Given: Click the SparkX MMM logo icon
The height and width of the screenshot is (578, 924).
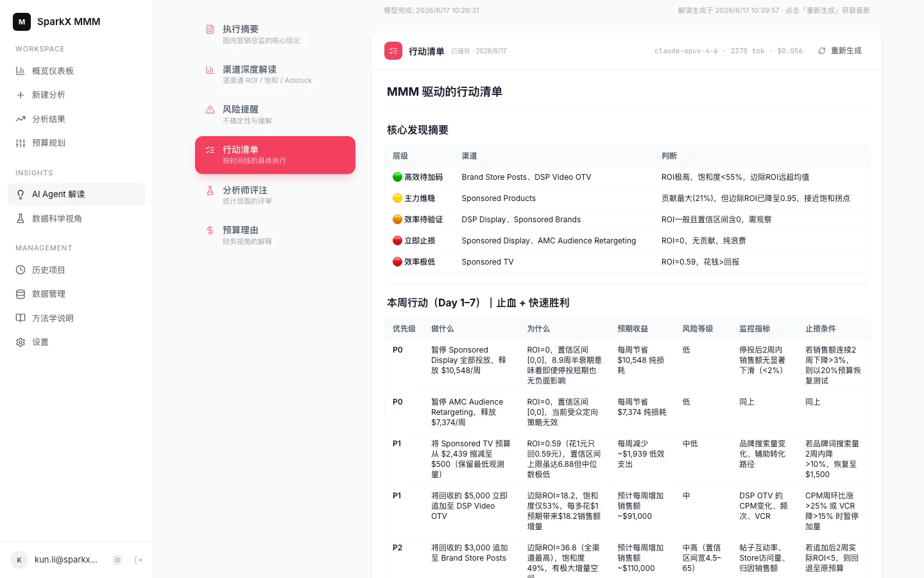Looking at the screenshot, I should click(22, 22).
